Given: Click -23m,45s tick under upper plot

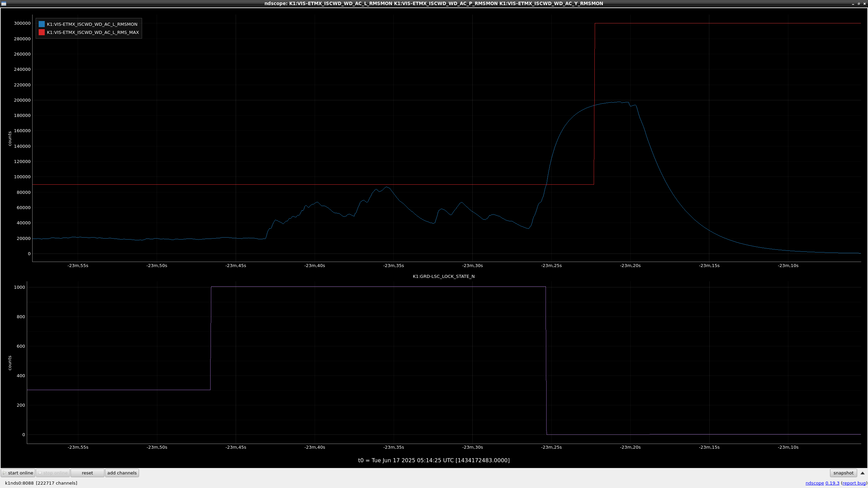Looking at the screenshot, I should click(x=236, y=265).
